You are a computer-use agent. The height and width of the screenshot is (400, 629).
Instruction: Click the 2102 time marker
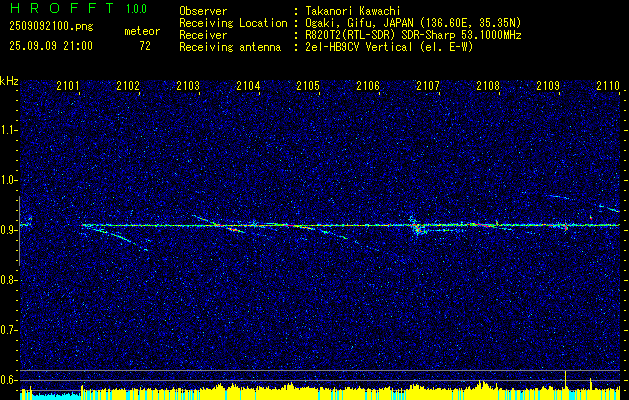[x=128, y=85]
